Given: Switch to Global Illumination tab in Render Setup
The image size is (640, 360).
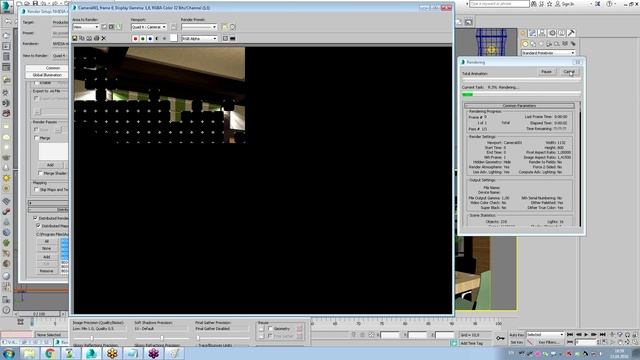Looking at the screenshot, I should click(x=47, y=75).
